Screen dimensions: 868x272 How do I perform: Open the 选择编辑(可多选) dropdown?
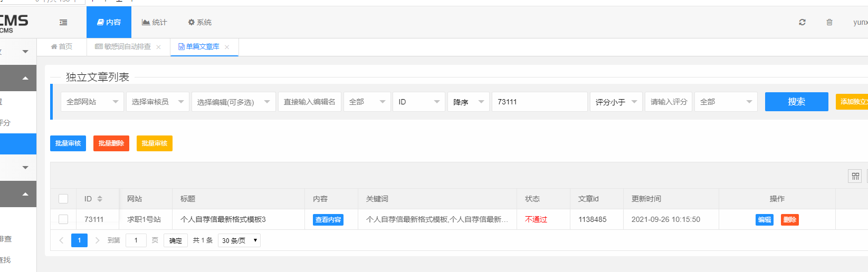pyautogui.click(x=233, y=102)
